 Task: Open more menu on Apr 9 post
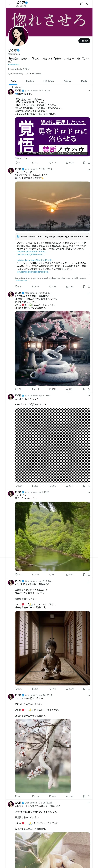[89, 395]
